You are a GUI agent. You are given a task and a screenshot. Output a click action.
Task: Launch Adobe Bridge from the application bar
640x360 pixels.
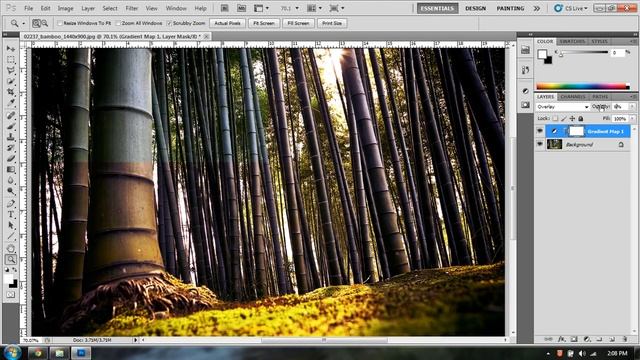pyautogui.click(x=224, y=8)
